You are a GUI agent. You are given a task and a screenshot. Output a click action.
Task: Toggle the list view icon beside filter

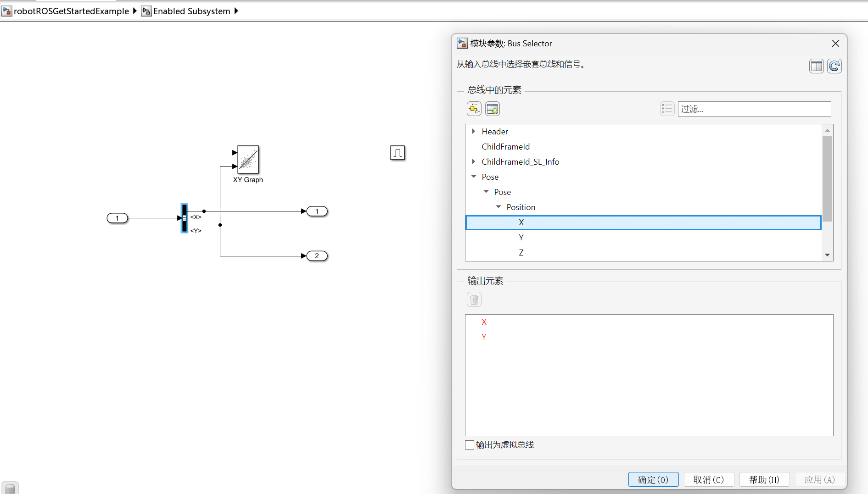coord(667,109)
